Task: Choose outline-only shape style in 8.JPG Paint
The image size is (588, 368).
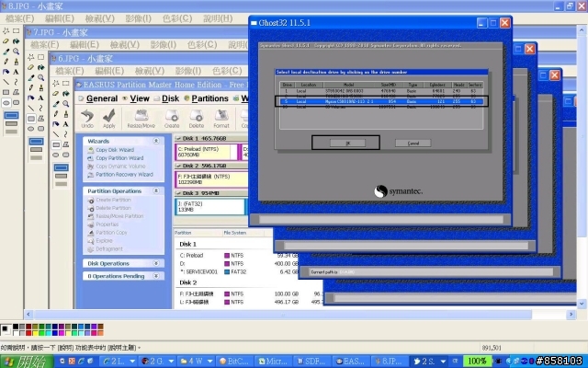Action: pyautogui.click(x=11, y=115)
